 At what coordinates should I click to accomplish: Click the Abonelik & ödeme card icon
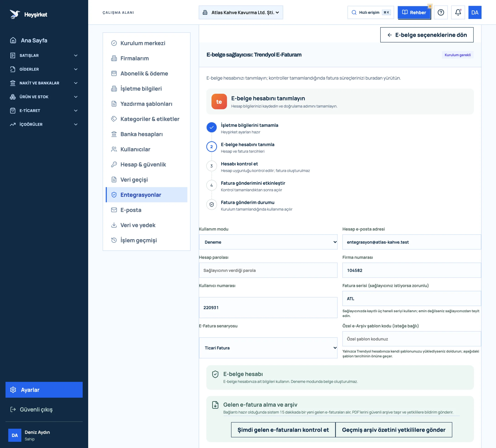click(x=114, y=73)
